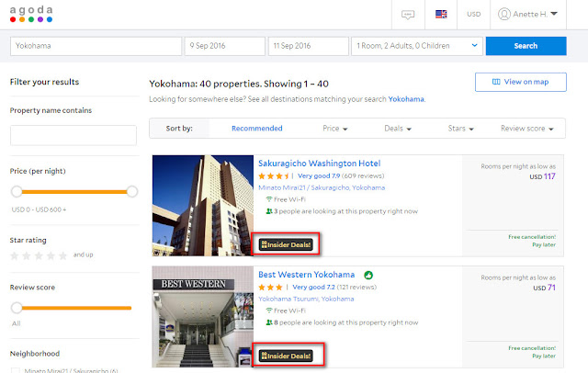
Task: Open the rooms and guests dropdown
Action: 416,46
